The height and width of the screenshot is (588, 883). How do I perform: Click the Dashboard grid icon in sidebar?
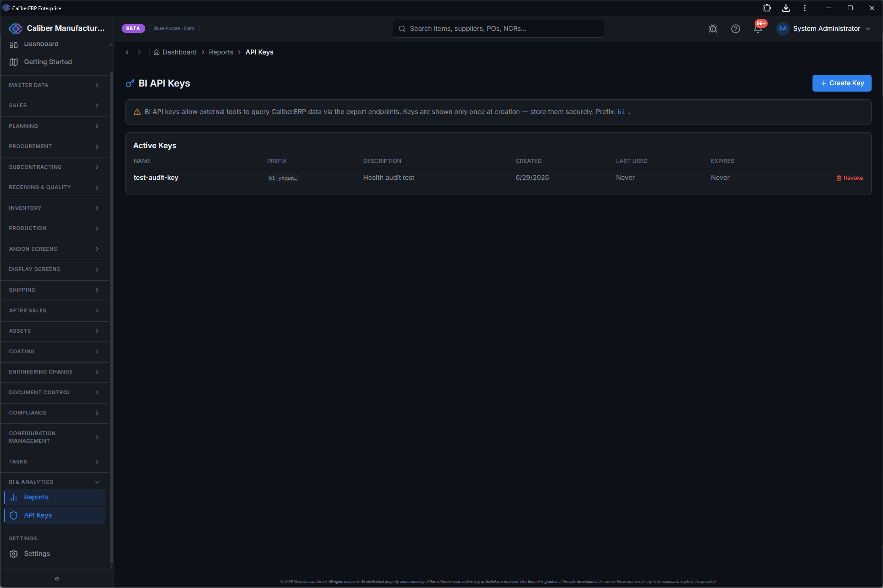tap(14, 44)
